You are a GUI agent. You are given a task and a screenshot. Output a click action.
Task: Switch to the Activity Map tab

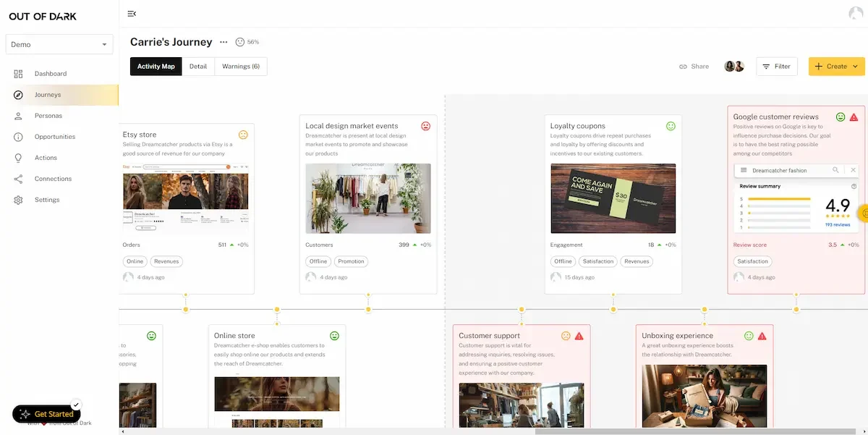pyautogui.click(x=156, y=67)
